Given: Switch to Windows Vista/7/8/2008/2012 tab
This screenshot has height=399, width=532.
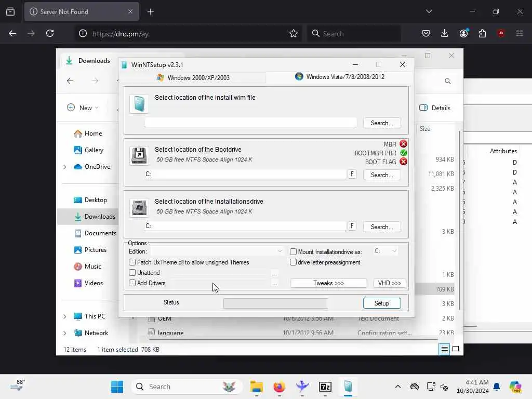Looking at the screenshot, I should click(x=339, y=77).
